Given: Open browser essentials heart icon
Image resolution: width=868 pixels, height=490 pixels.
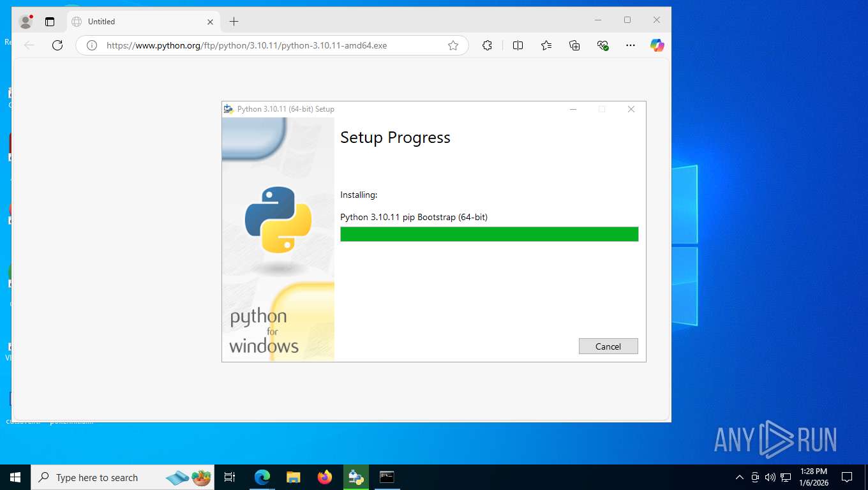Looking at the screenshot, I should (602, 45).
